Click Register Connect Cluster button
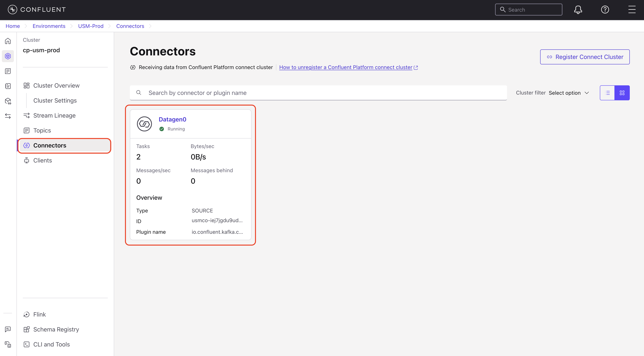This screenshot has width=644, height=356. coord(585,57)
